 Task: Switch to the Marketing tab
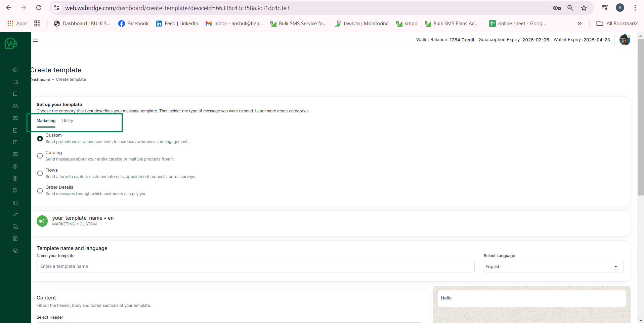click(46, 121)
